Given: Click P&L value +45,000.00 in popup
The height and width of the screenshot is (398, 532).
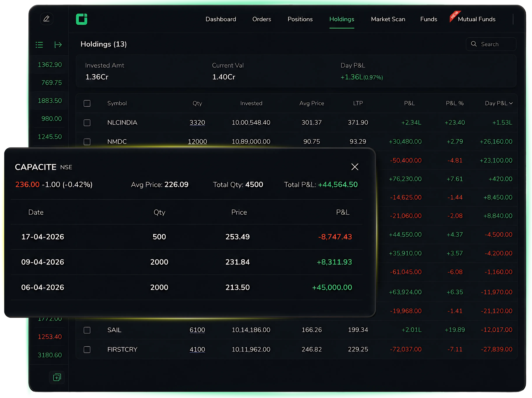Looking at the screenshot, I should 332,287.
